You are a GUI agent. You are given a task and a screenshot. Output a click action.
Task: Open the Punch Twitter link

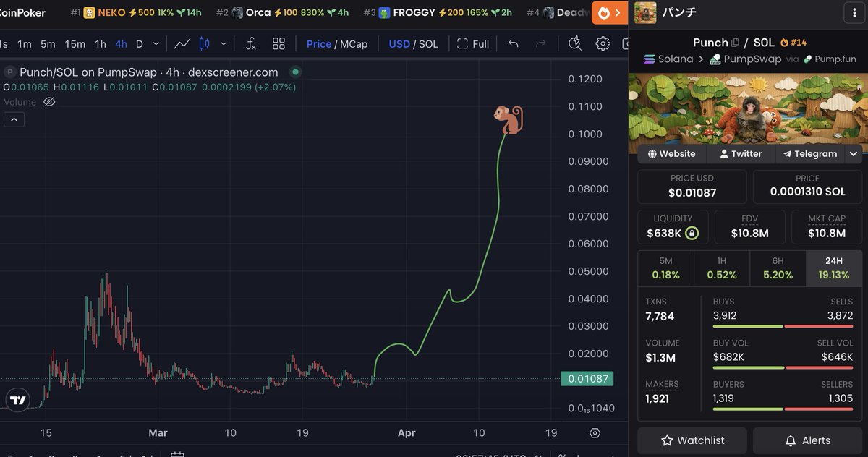click(741, 154)
